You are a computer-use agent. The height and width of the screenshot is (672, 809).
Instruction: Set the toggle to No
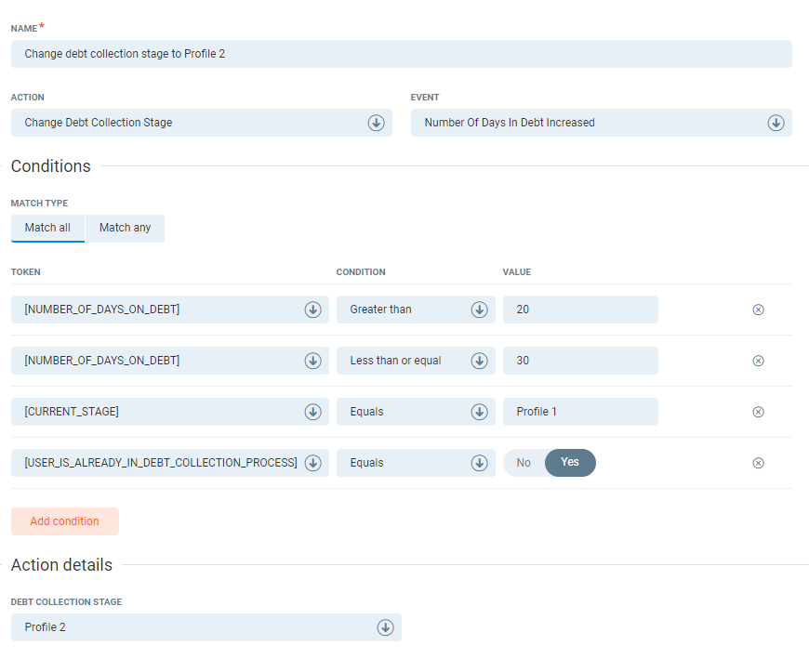(x=524, y=463)
